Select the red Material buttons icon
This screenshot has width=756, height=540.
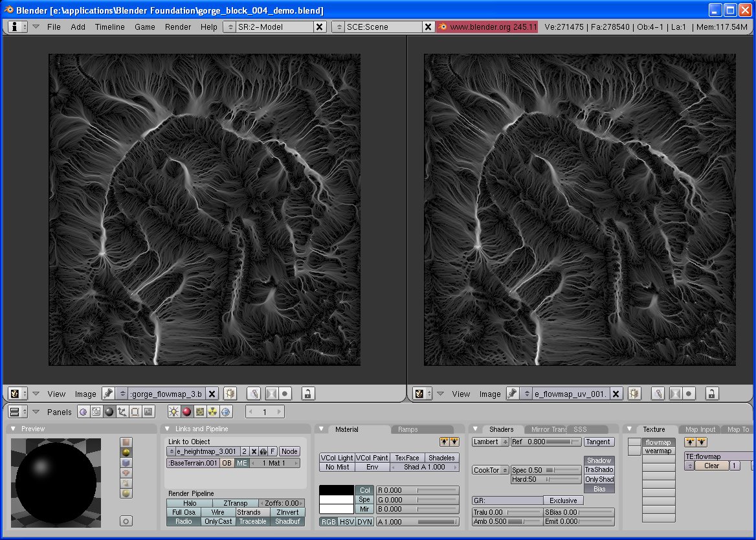point(186,412)
